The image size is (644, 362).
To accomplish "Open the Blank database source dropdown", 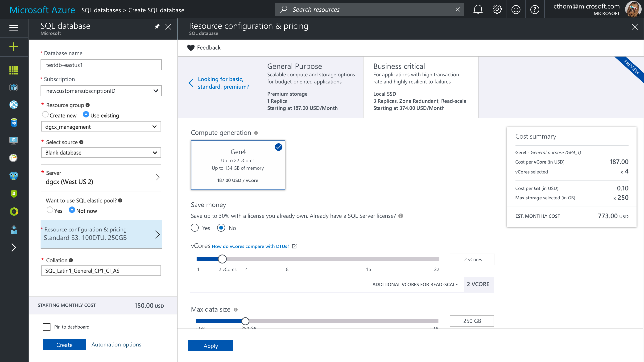I will tap(101, 152).
